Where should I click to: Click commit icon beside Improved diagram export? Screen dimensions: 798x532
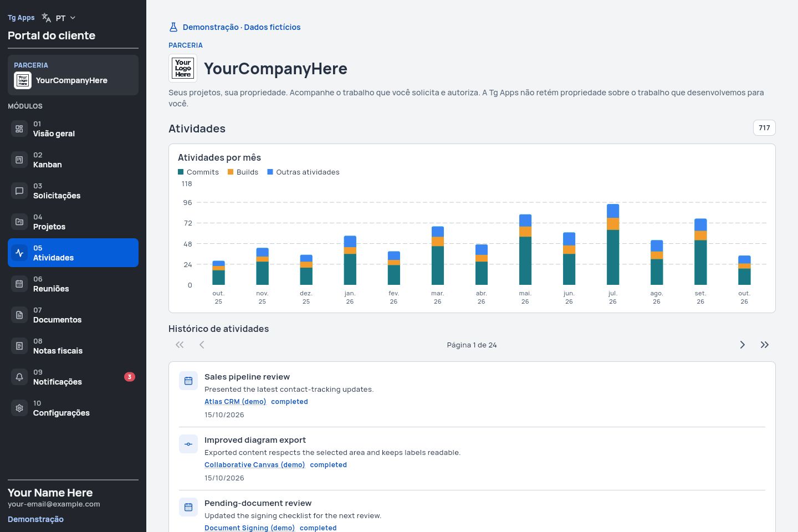click(188, 444)
